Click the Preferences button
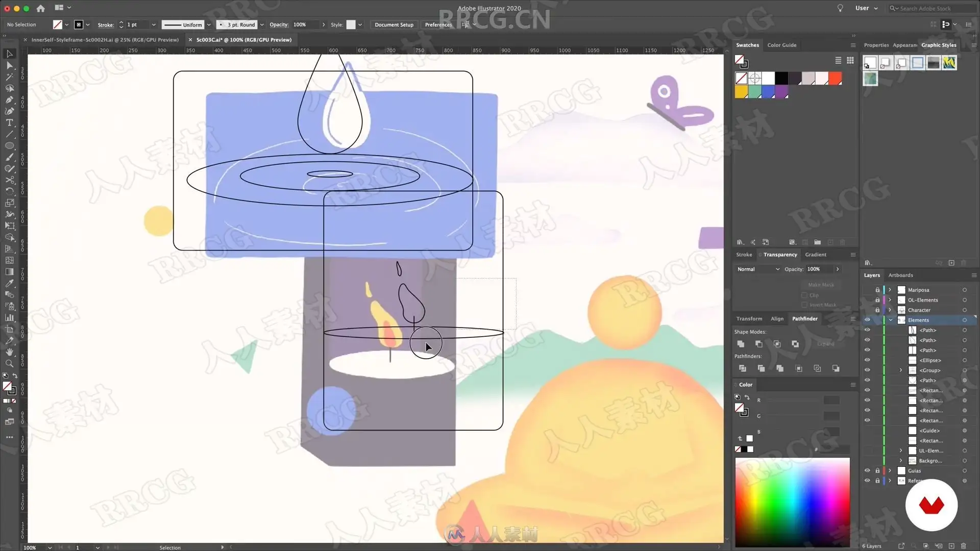This screenshot has height=551, width=980. pos(438,24)
